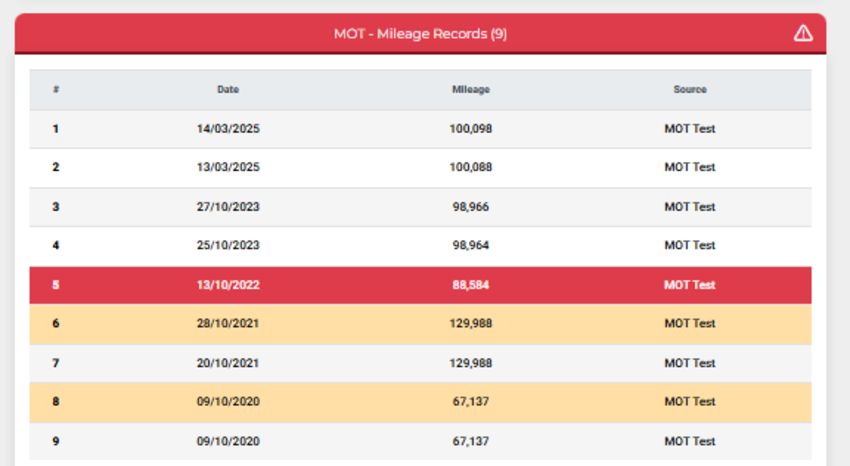The width and height of the screenshot is (850, 466).
Task: Select the Date column header
Action: click(x=228, y=89)
